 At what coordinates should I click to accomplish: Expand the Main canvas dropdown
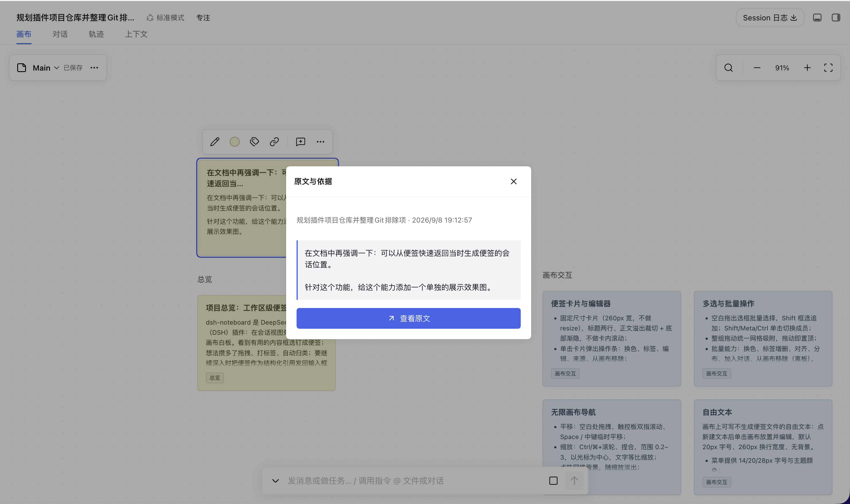pos(46,68)
